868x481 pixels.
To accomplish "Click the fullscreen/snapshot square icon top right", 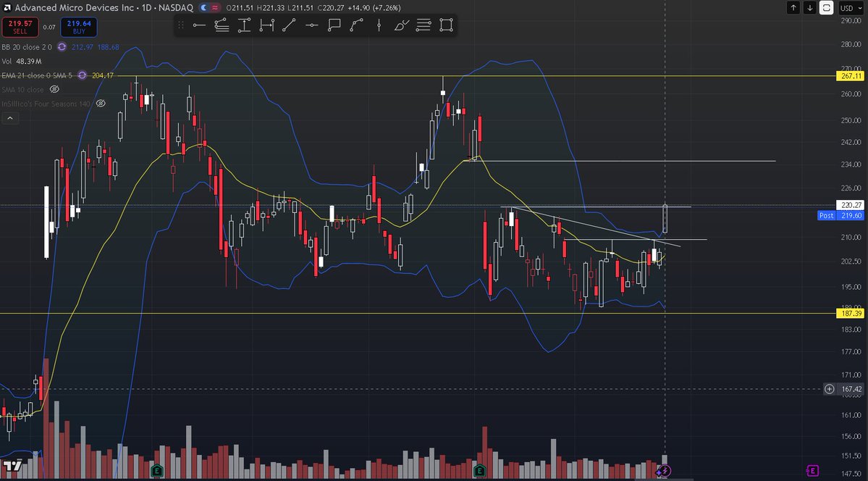I will pyautogui.click(x=826, y=8).
